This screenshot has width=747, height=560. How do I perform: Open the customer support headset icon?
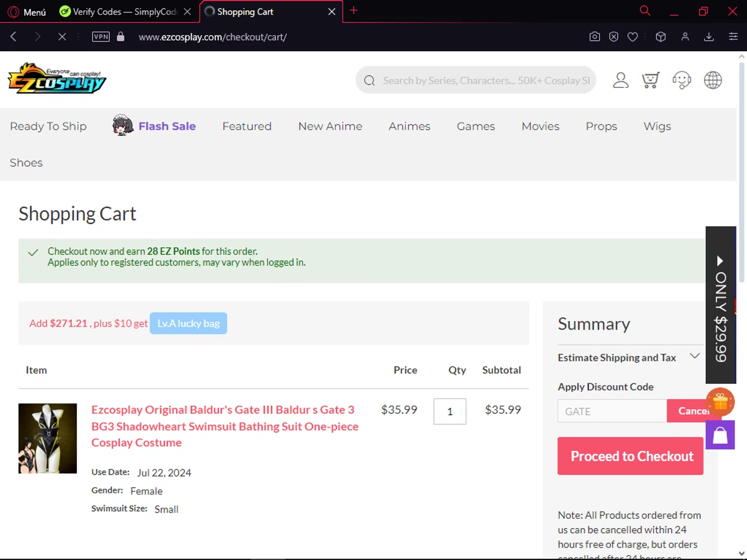click(x=682, y=80)
